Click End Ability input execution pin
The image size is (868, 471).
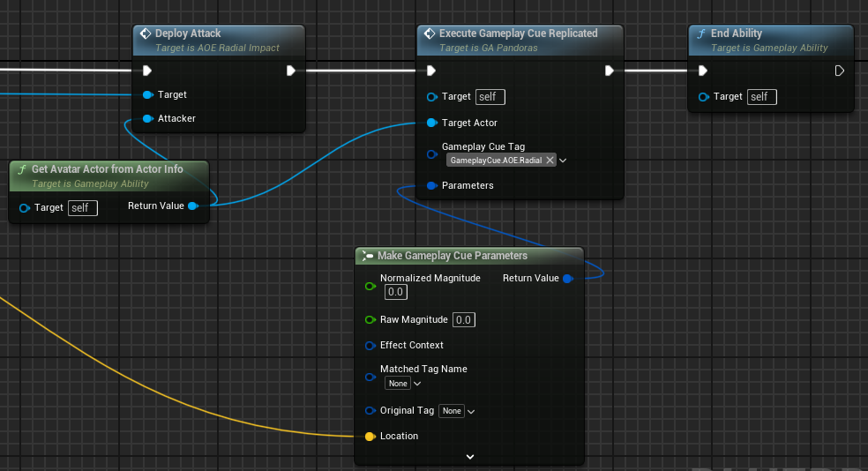click(x=702, y=71)
